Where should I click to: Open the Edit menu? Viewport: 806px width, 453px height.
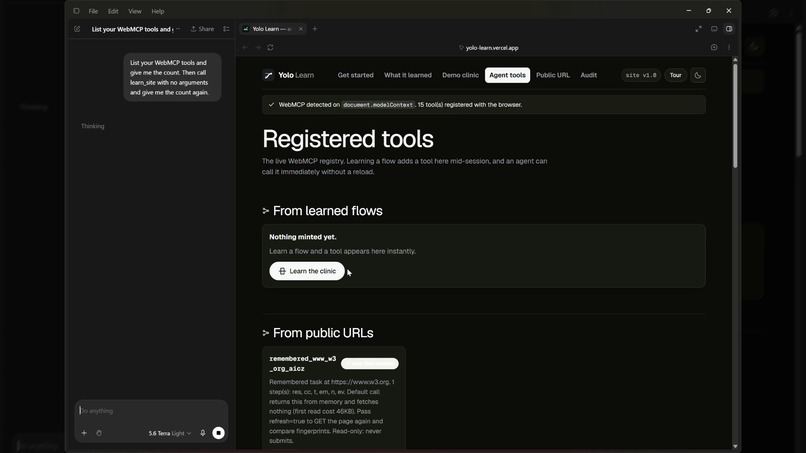(x=113, y=11)
